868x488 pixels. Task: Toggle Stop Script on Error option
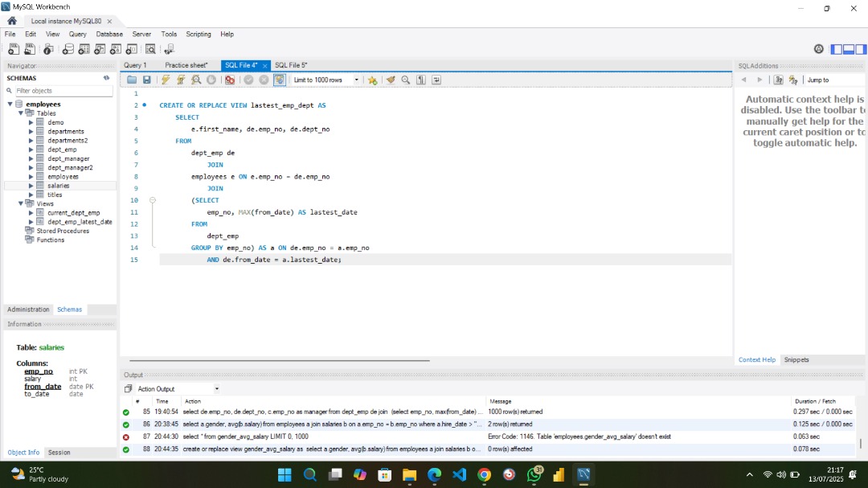[x=230, y=80]
